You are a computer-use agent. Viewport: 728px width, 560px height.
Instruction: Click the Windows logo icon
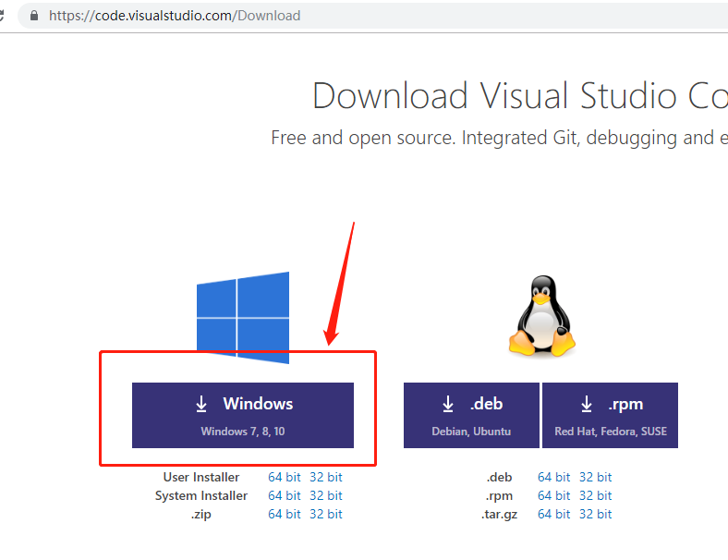click(243, 318)
